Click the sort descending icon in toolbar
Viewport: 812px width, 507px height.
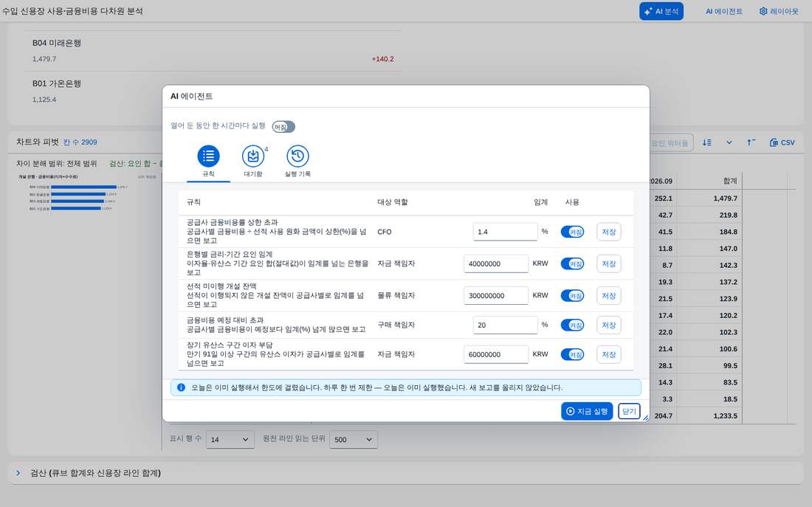click(707, 142)
